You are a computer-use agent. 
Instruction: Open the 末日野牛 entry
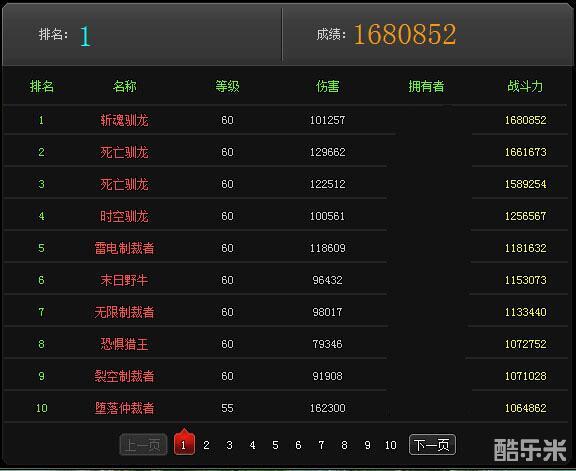tap(125, 280)
